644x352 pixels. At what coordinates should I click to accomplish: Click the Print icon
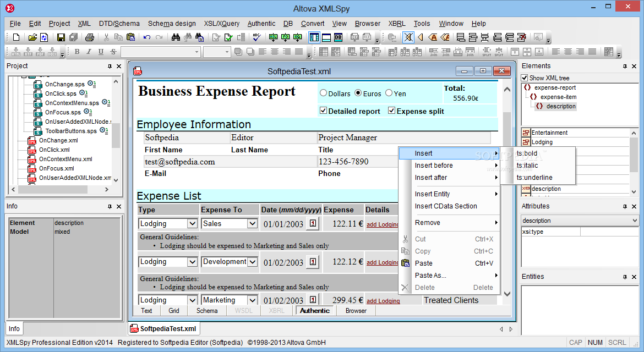[x=90, y=37]
